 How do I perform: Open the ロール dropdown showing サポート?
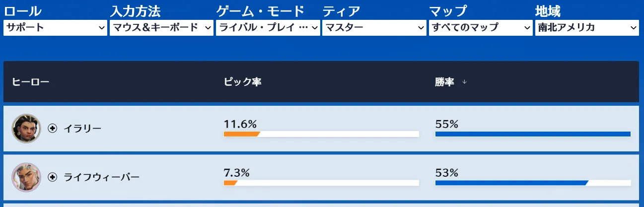coord(55,28)
